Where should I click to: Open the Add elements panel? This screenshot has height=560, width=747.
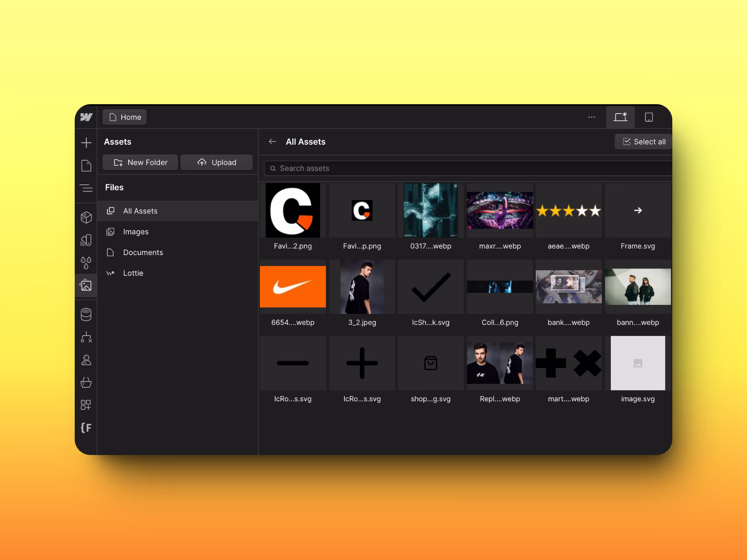(x=86, y=142)
